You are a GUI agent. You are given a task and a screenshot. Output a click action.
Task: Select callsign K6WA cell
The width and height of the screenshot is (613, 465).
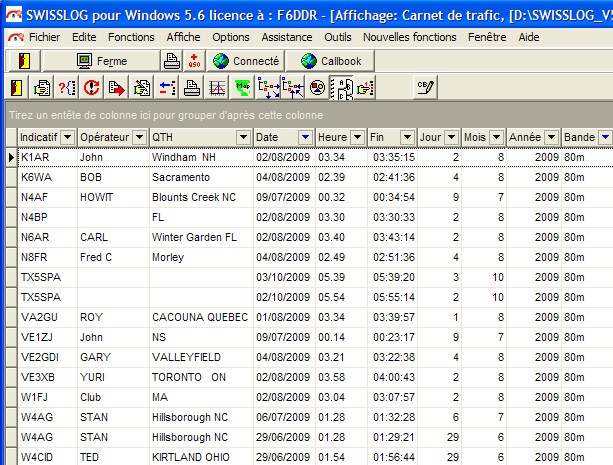click(x=47, y=177)
